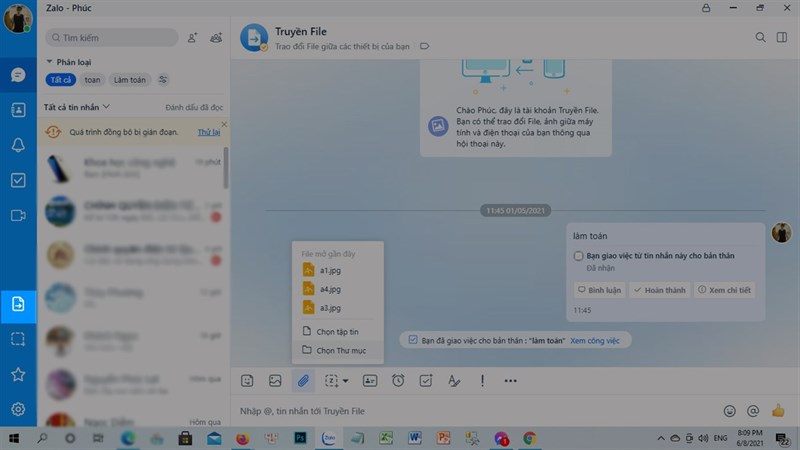Image resolution: width=800 pixels, height=450 pixels.
Task: Check the 'Bạn giao việc' task checkbox
Action: tap(578, 256)
